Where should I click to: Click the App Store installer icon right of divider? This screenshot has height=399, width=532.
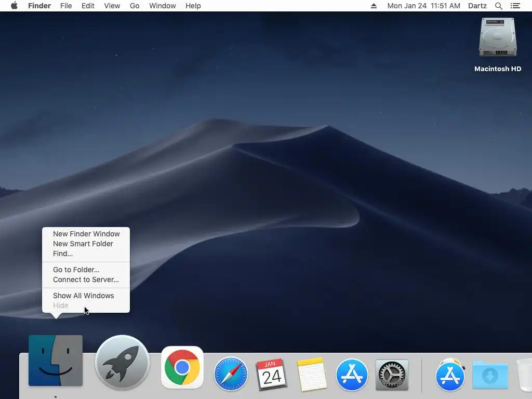450,375
